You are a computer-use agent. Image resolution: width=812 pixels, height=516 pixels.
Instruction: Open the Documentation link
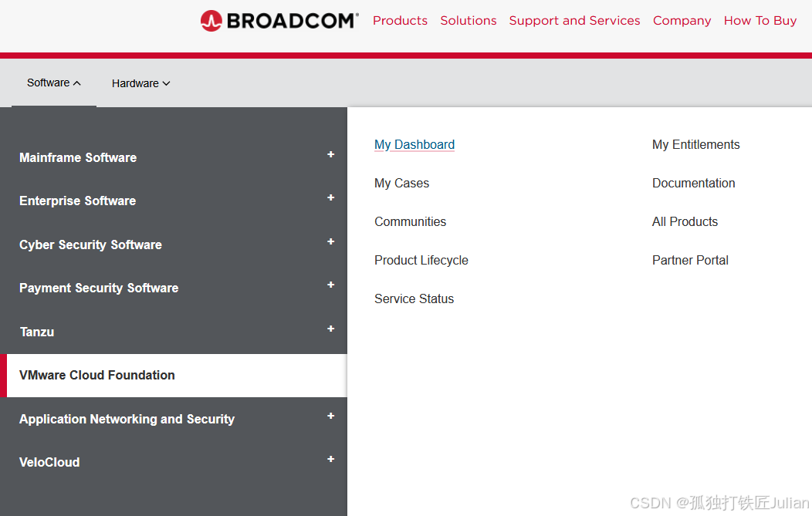(693, 184)
